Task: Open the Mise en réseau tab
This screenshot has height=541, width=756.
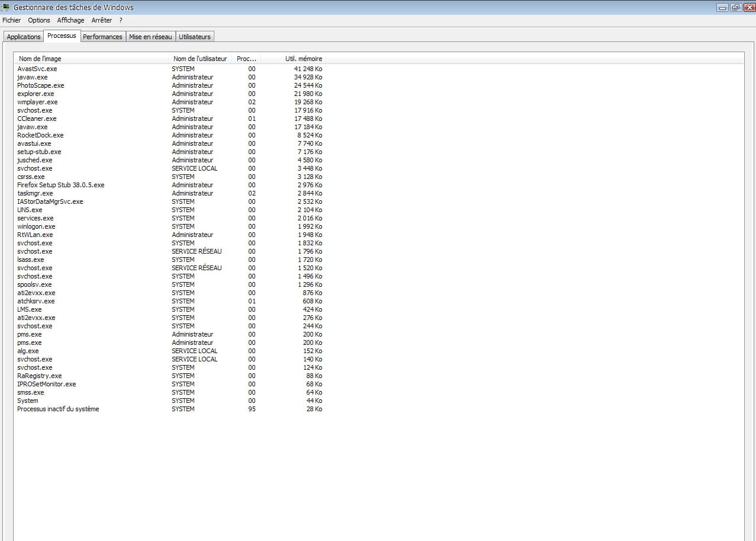Action: tap(150, 37)
